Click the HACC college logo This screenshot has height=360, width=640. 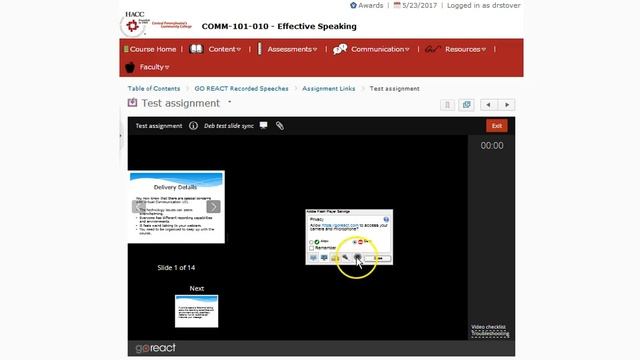(156, 24)
